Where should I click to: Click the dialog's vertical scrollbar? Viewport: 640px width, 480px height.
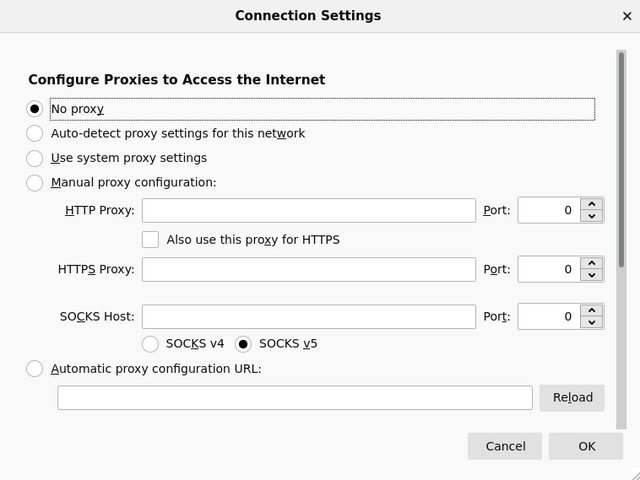(621, 240)
